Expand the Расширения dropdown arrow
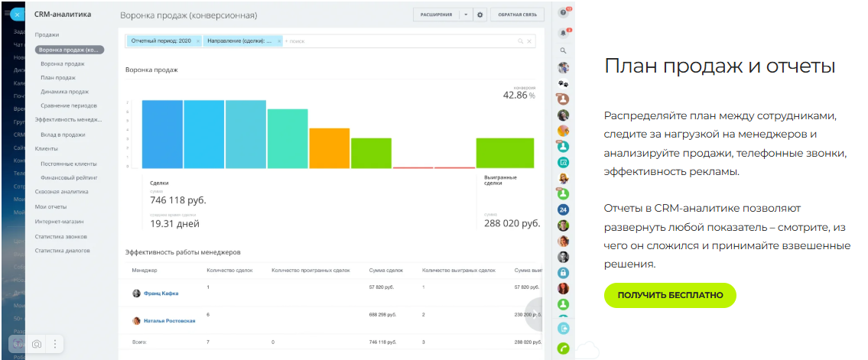The image size is (868, 360). 467,15
